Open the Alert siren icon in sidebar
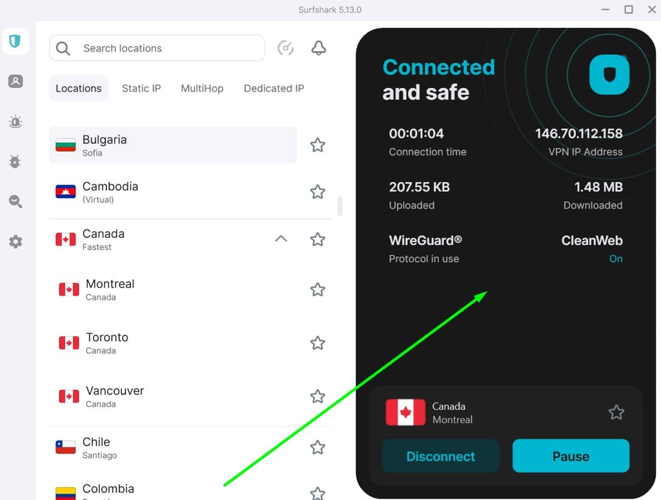661x500 pixels. [15, 122]
